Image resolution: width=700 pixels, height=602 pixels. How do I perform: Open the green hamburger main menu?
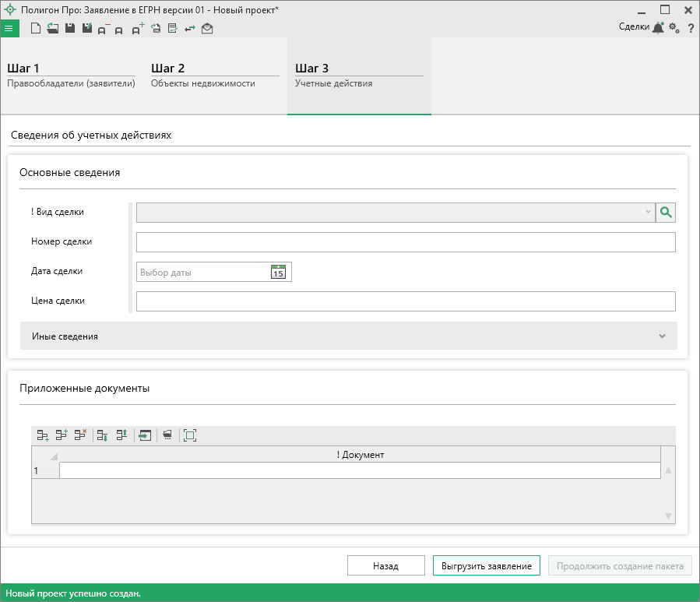point(9,28)
